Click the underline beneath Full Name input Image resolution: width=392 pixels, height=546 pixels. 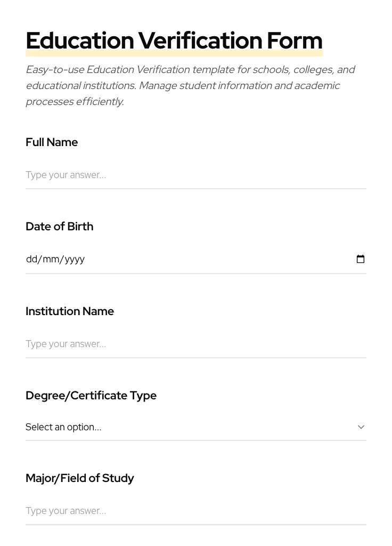coord(196,188)
